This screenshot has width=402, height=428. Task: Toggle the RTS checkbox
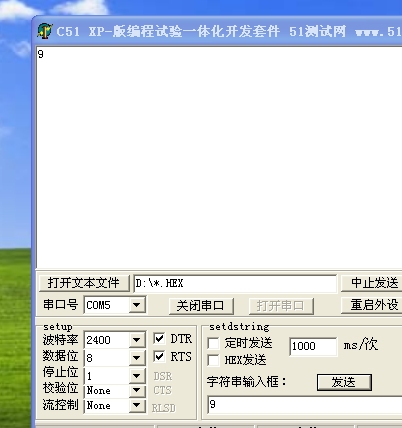[159, 356]
